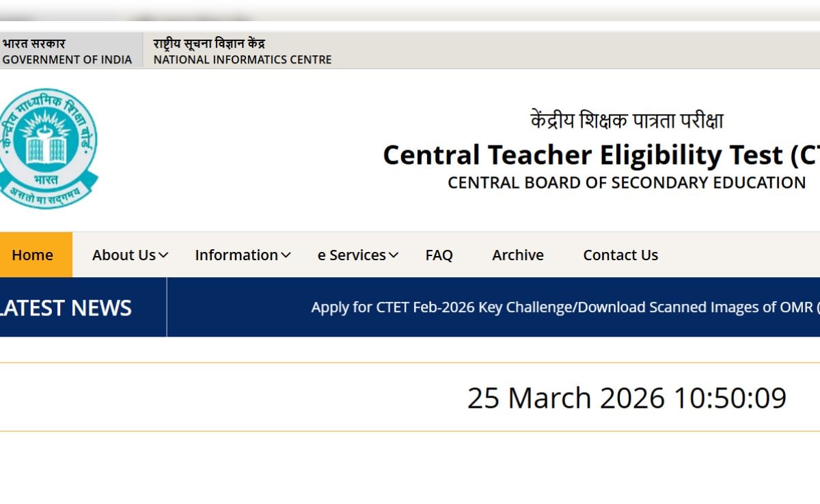Screen dimensions: 820x504
Task: Open the Archive section
Action: (x=517, y=255)
